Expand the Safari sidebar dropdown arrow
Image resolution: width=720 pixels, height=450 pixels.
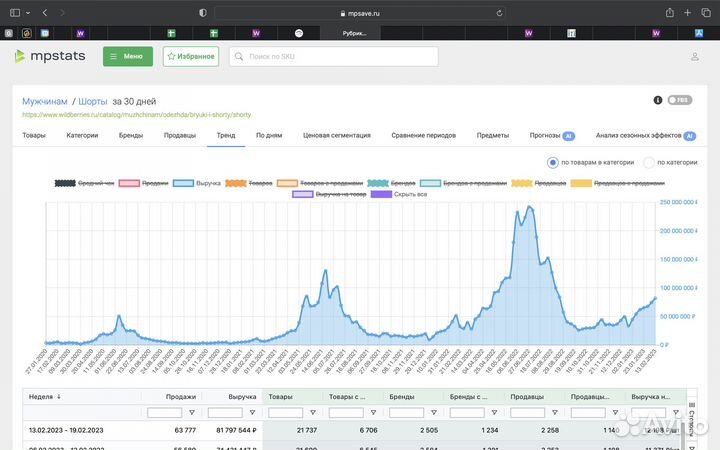coord(28,13)
